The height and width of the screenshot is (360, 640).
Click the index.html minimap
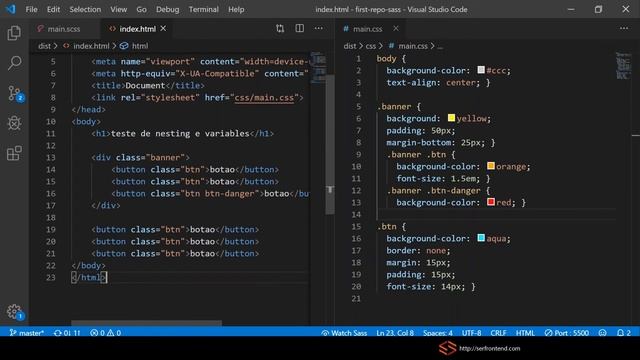(318, 67)
